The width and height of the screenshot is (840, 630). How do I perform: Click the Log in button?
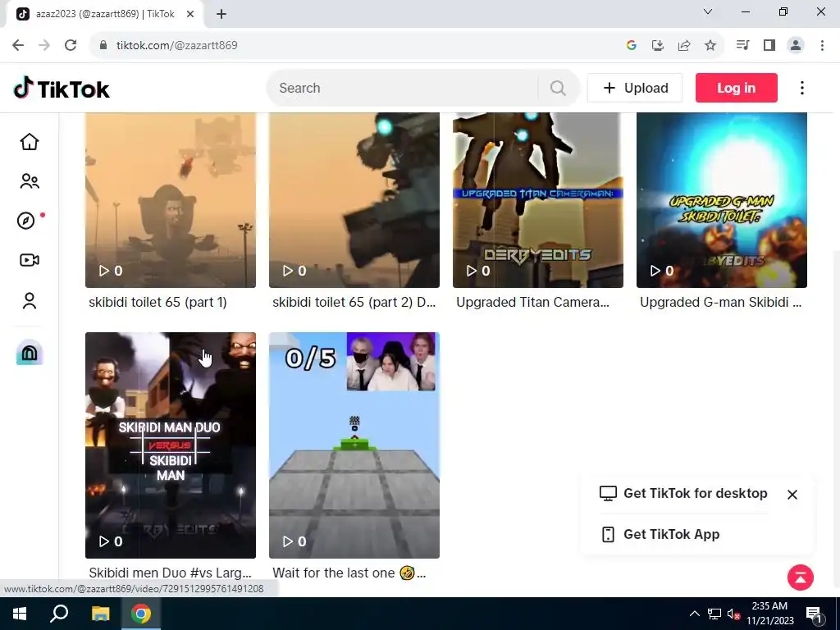point(736,88)
